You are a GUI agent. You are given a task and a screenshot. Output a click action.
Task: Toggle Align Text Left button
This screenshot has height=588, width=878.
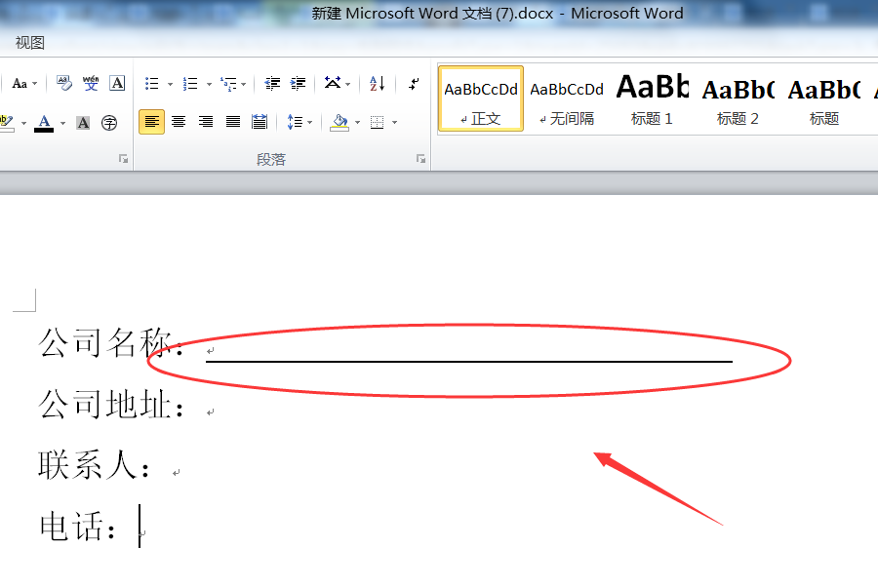pos(152,122)
